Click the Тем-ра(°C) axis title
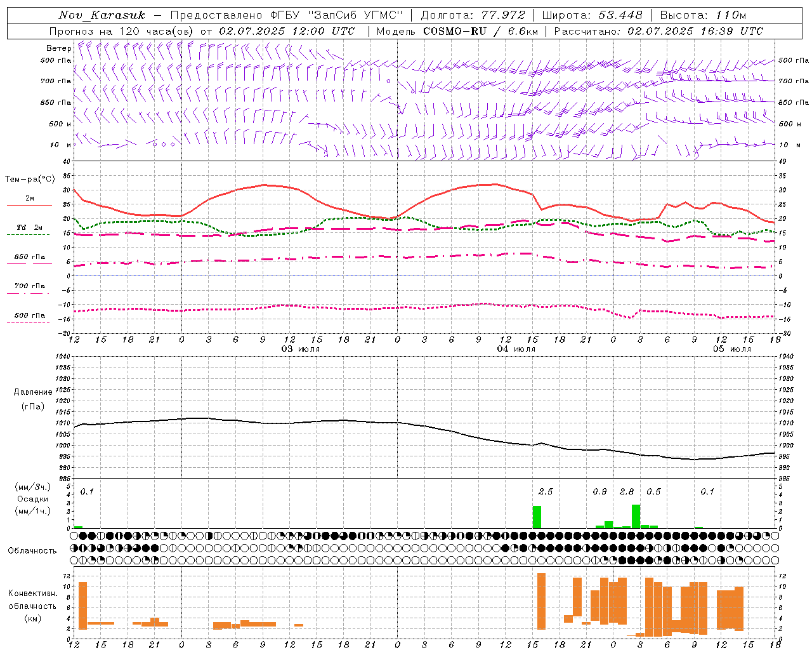Image resolution: width=812 pixels, height=650 pixels. click(30, 180)
